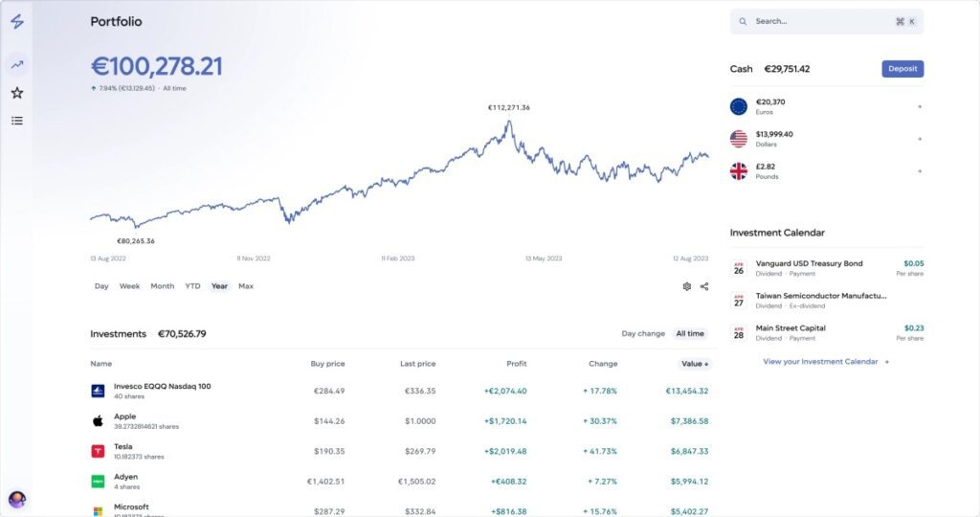Expand the Pounds cash balance
This screenshot has height=517, width=980.
(919, 171)
